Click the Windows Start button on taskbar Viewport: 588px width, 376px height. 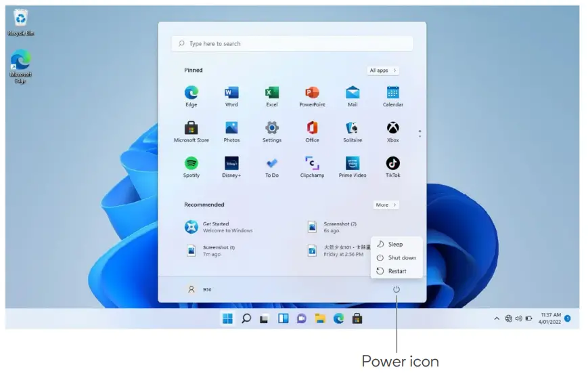[x=227, y=318]
